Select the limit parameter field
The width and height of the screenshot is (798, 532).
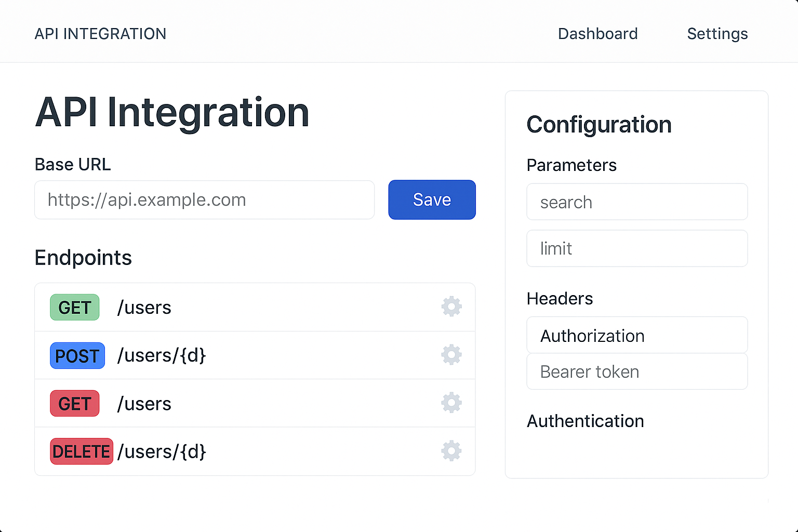(637, 248)
